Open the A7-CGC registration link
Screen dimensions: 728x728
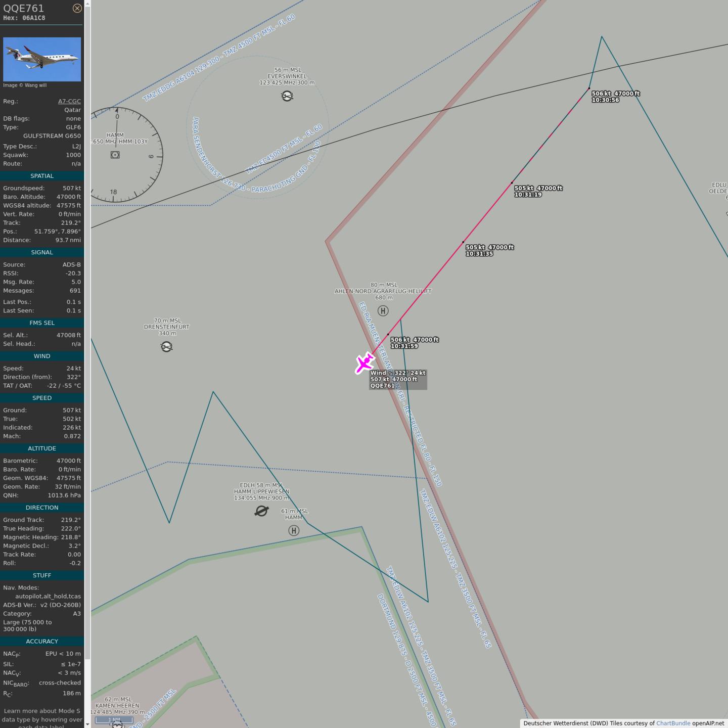coord(69,101)
